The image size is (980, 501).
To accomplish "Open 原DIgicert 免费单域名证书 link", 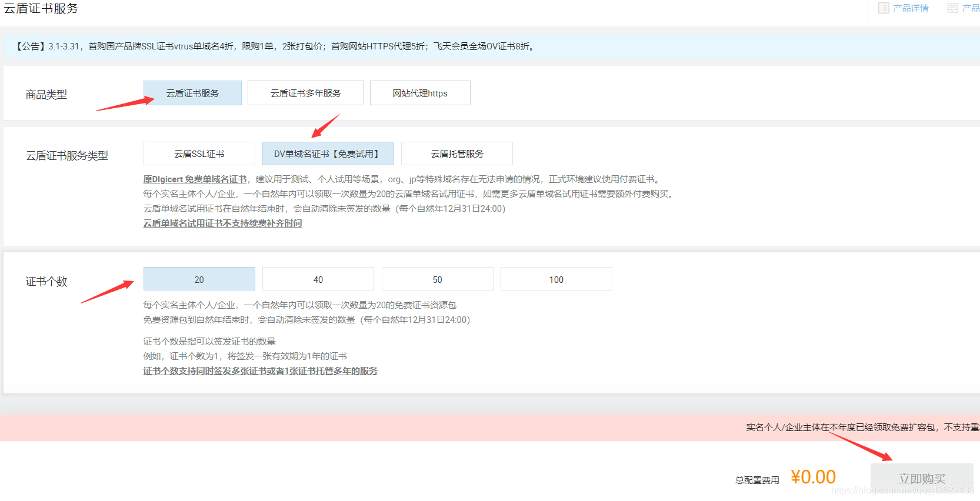I will click(x=195, y=179).
